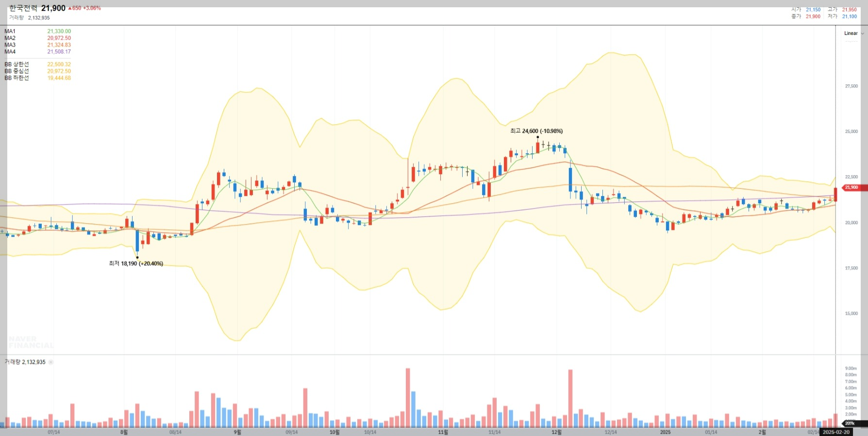Click the 최저 18,190 low annotation
This screenshot has width=868, height=436.
[x=136, y=264]
